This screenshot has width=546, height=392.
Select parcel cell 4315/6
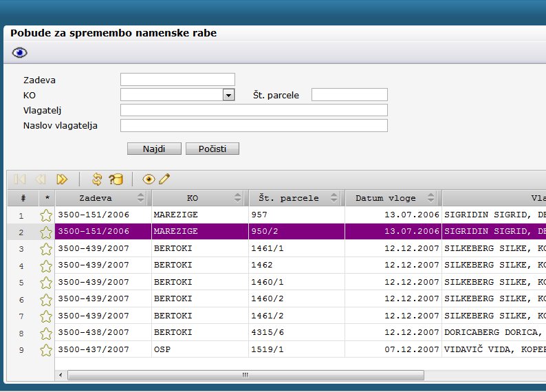click(296, 332)
